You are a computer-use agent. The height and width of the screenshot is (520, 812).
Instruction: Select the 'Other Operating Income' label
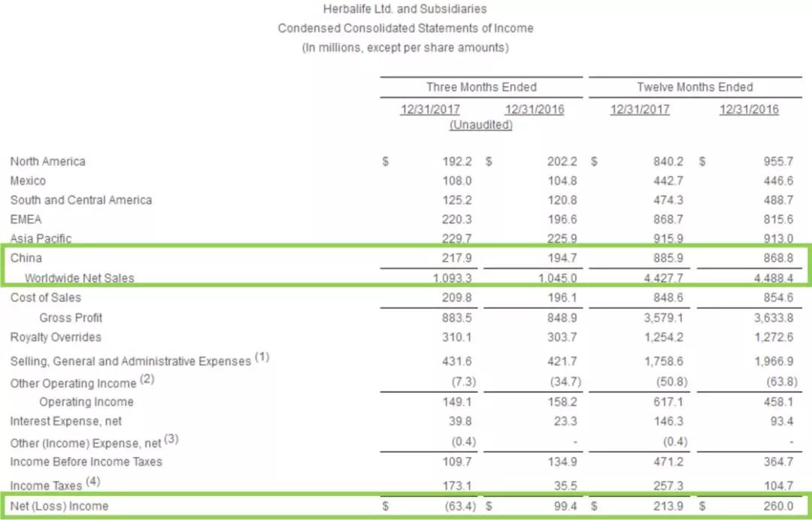pos(73,383)
